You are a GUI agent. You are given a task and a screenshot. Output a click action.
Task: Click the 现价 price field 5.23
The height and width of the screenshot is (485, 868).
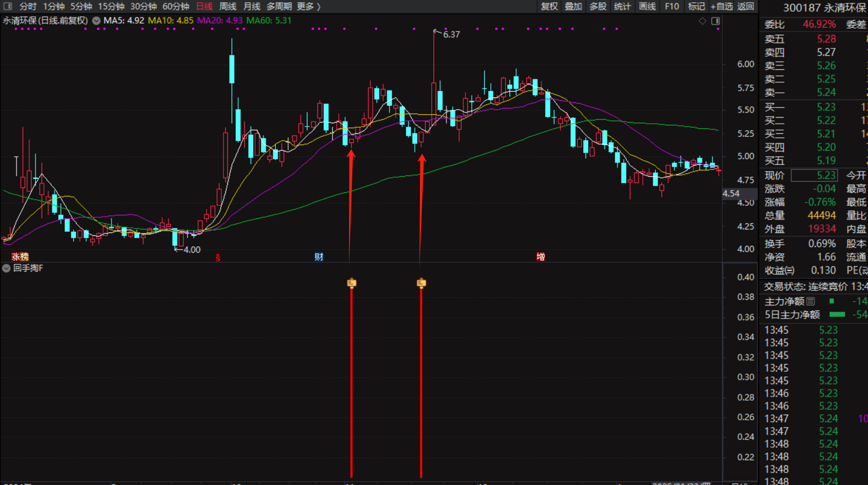[x=814, y=176]
